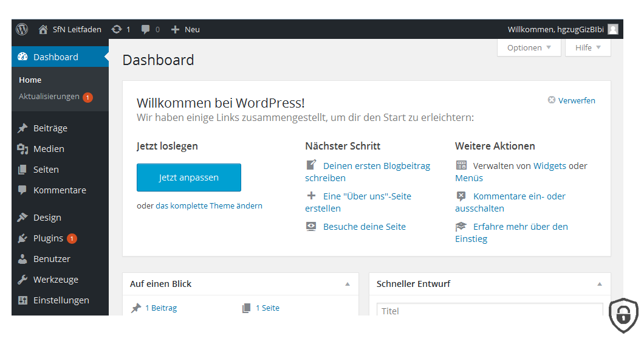Click the Benutzer person icon in sidebar

click(x=22, y=258)
